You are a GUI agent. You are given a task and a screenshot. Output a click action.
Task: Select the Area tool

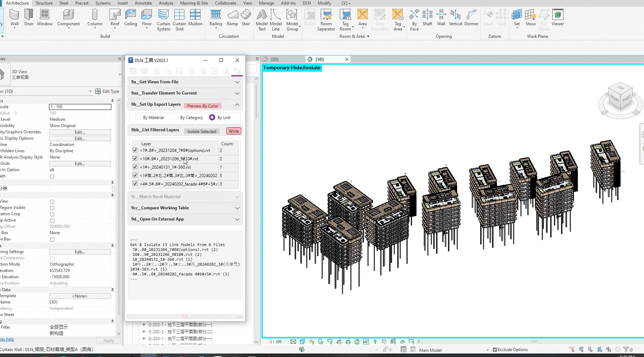coord(363,18)
